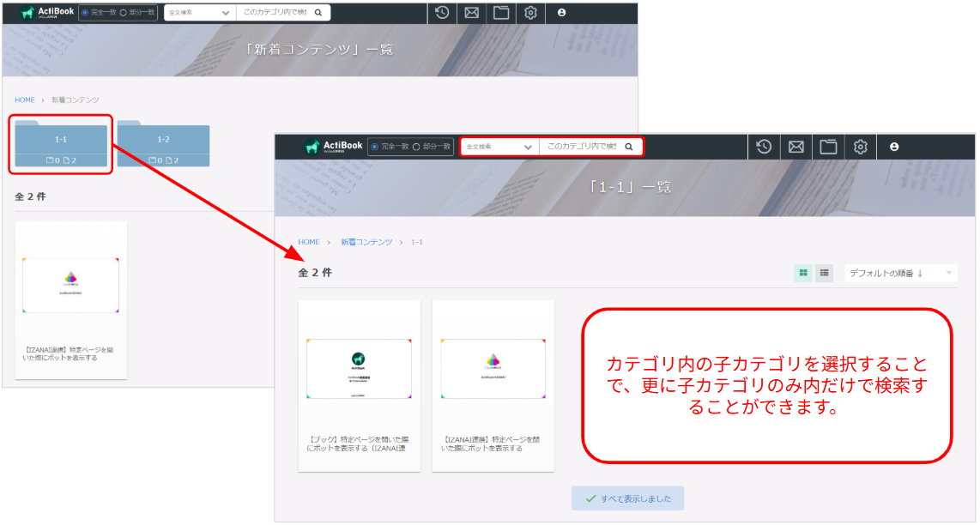The width and height of the screenshot is (980, 525).
Task: Open history icon in back window header
Action: click(x=442, y=13)
